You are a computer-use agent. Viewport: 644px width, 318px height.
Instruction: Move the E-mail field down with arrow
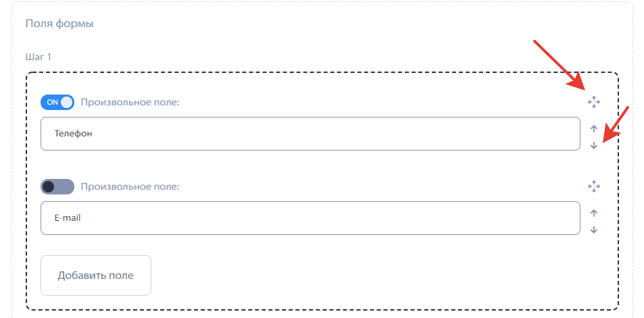coord(593,230)
